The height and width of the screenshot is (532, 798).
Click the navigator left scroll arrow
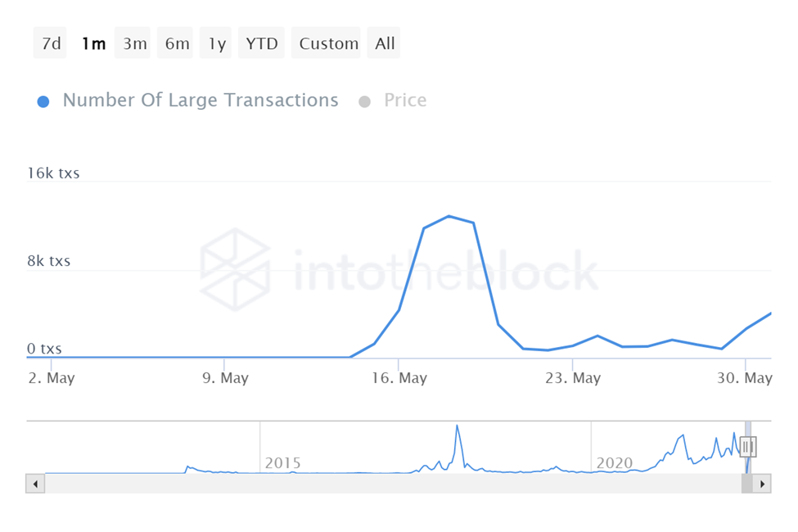click(x=36, y=484)
